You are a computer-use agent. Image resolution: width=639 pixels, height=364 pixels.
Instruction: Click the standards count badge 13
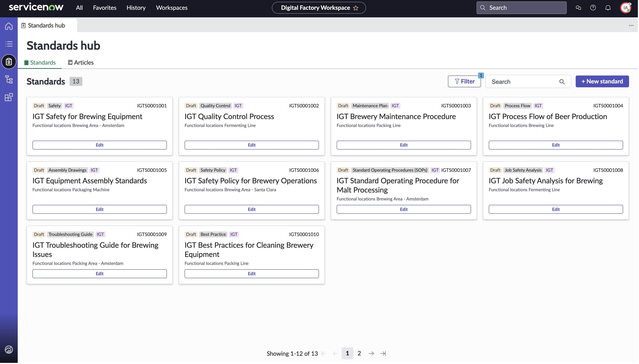(76, 82)
